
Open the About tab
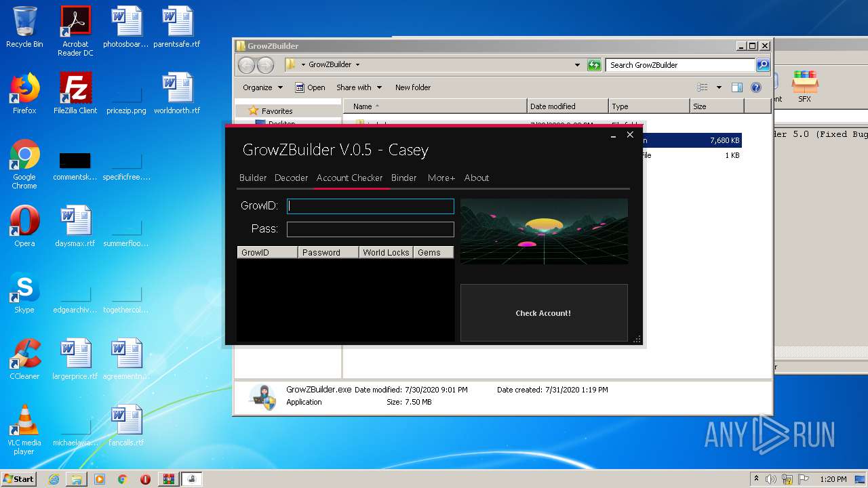tap(477, 178)
